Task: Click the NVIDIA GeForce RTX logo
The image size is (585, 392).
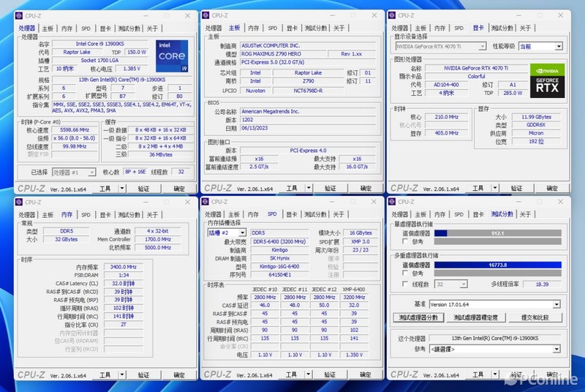Action: click(x=547, y=80)
